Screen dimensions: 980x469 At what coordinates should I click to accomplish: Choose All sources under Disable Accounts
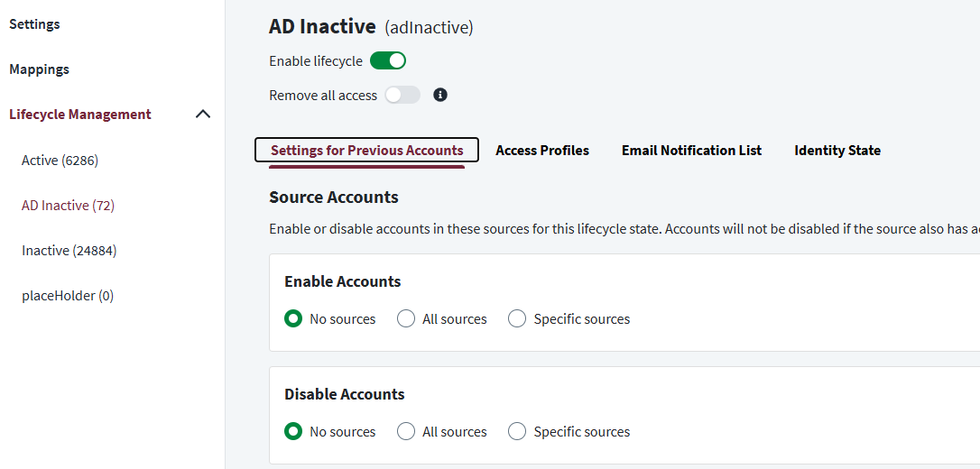[406, 431]
